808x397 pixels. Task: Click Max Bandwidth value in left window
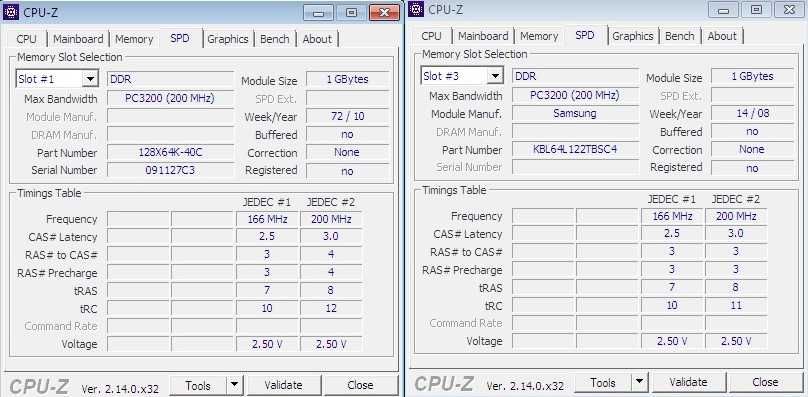click(170, 98)
